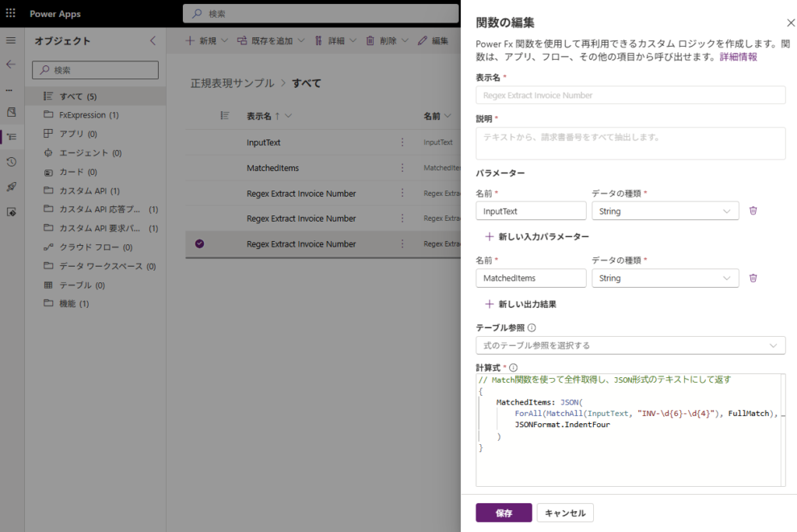Click the rocket publish icon in left rail
The width and height of the screenshot is (797, 532).
[x=11, y=187]
